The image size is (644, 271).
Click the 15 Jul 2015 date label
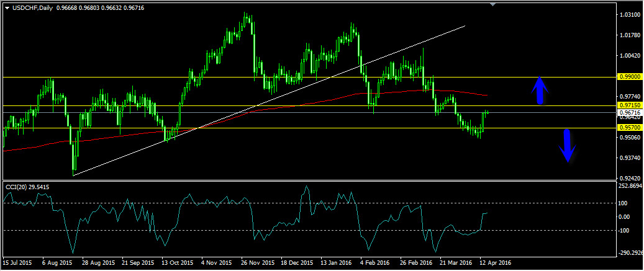17,262
